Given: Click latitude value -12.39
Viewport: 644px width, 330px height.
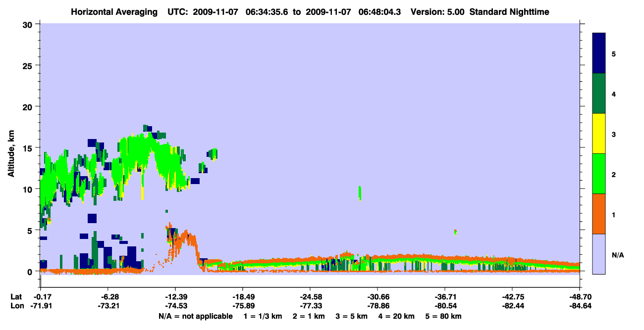Looking at the screenshot, I should point(175,297).
